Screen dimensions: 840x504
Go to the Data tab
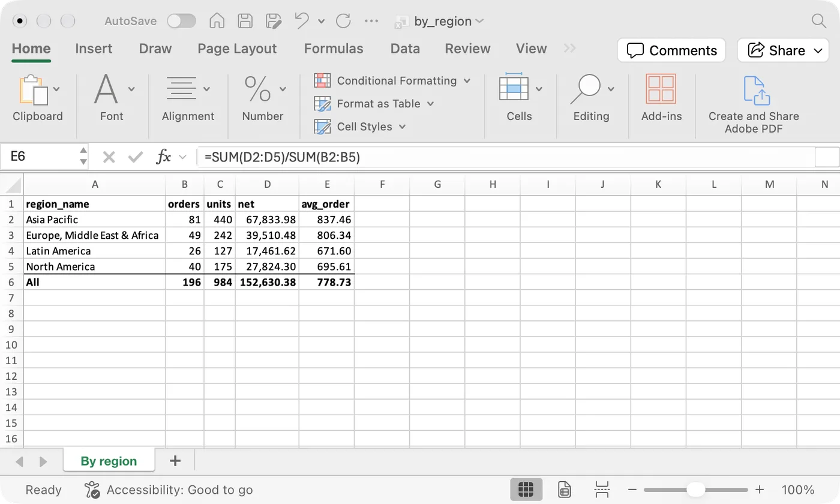(405, 49)
